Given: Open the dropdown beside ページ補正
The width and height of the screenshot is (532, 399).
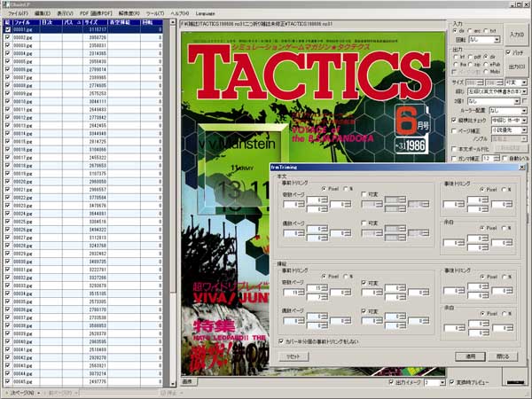Looking at the screenshot, I should [x=524, y=130].
